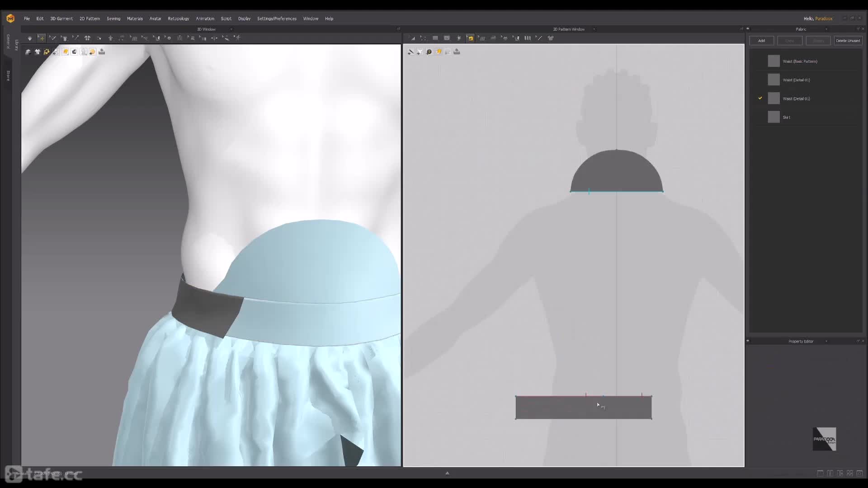Select the Edit Pattern tool in 2D toolbar

pos(412,38)
